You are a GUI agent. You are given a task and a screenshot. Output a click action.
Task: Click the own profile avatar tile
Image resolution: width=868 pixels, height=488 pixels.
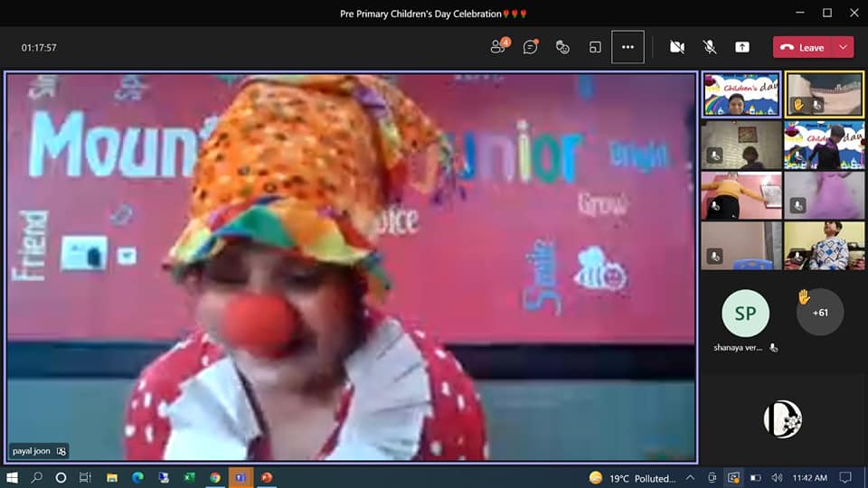click(783, 418)
